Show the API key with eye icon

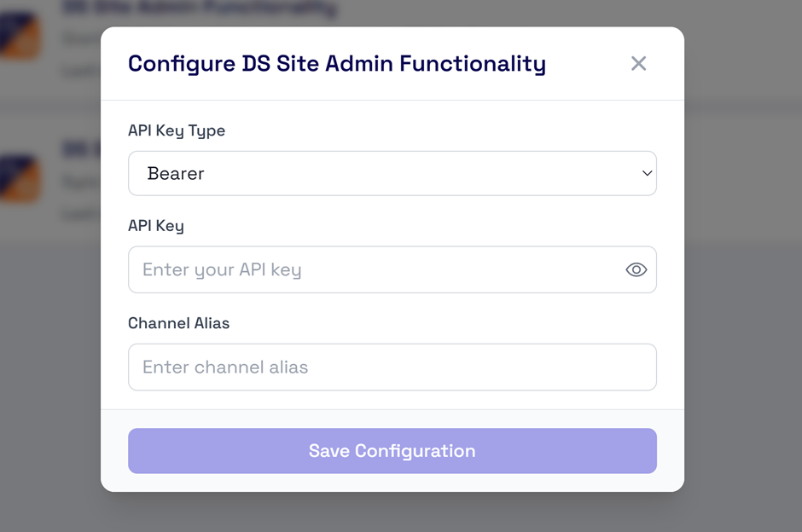(636, 269)
